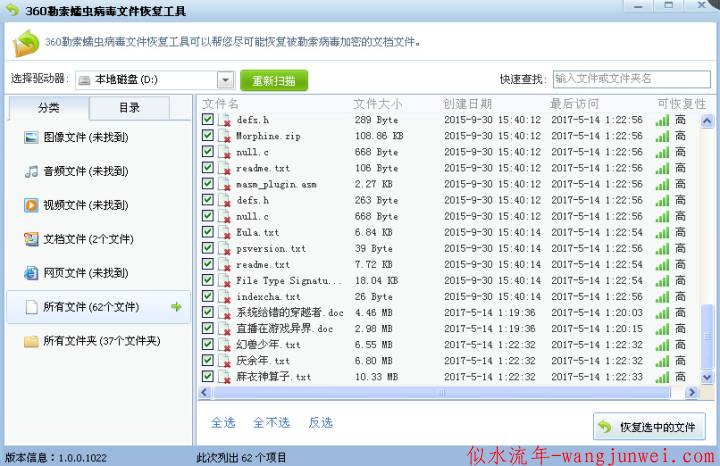Click the horizontal scrollbar thumb of file list
720x466 pixels.
(442, 393)
